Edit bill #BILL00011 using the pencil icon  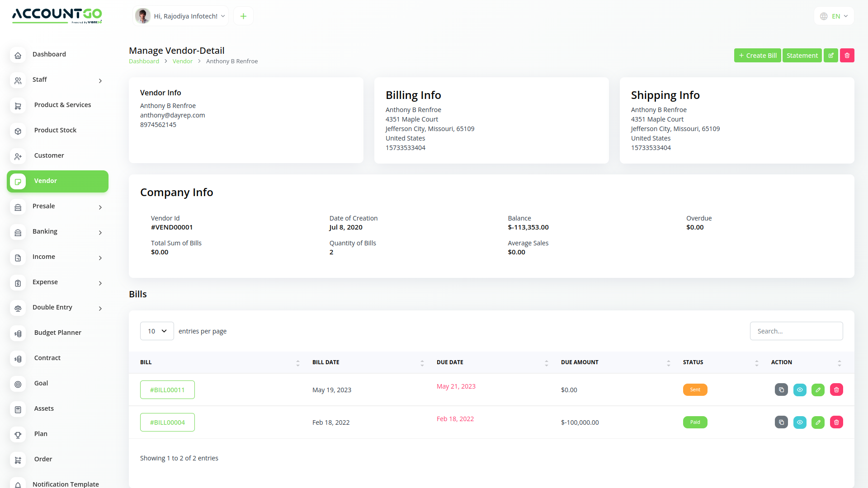818,389
